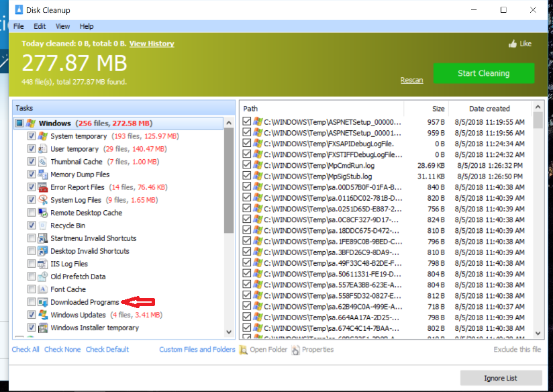The image size is (553, 392).
Task: Click the Windows Updates icon
Action: tap(43, 315)
